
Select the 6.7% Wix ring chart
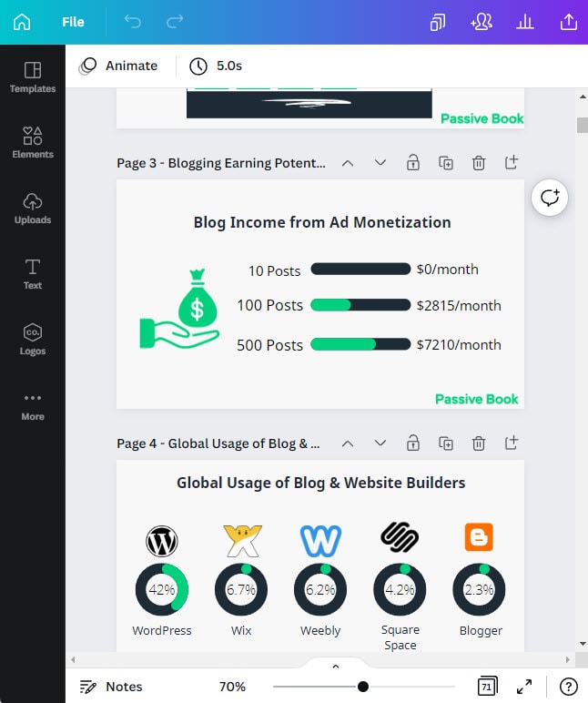pos(241,589)
